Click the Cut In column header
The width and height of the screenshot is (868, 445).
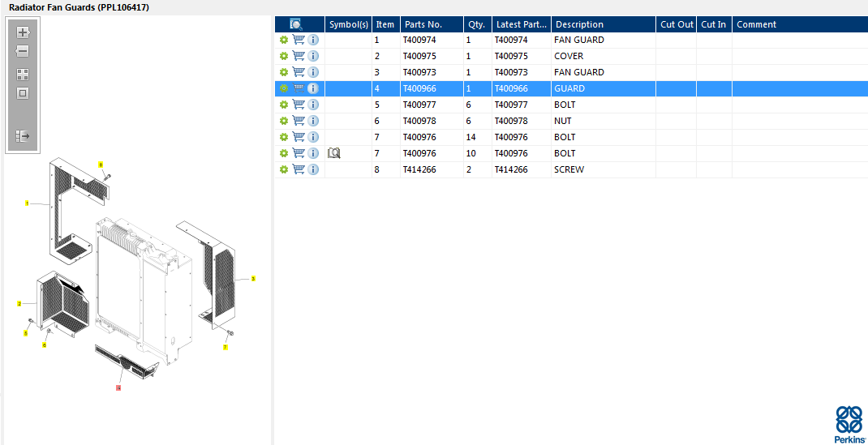click(715, 24)
